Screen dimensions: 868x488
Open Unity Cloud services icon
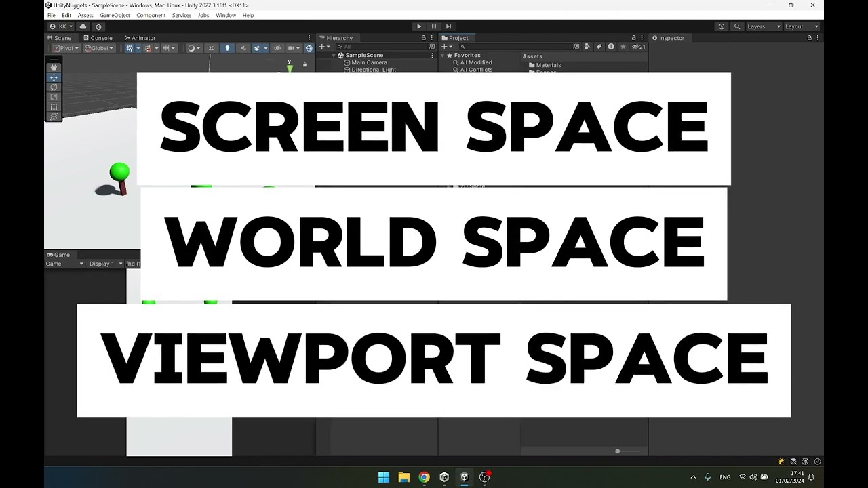point(83,26)
